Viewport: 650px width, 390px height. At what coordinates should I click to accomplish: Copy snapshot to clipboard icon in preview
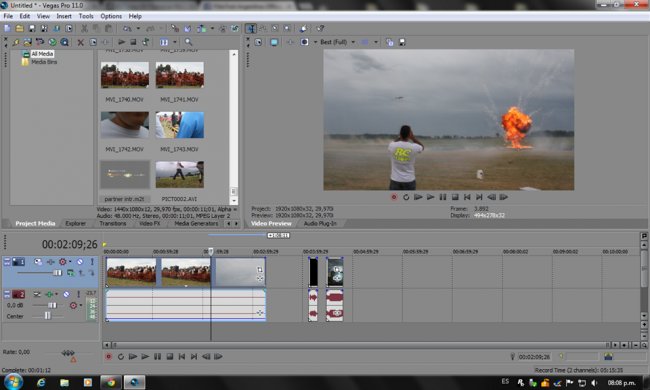pyautogui.click(x=390, y=42)
